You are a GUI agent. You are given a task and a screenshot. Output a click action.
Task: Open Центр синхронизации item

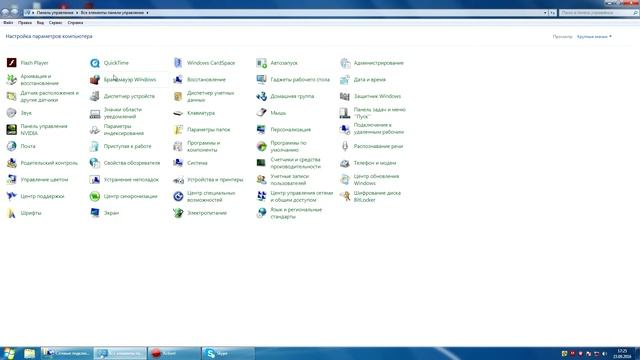[x=123, y=196]
